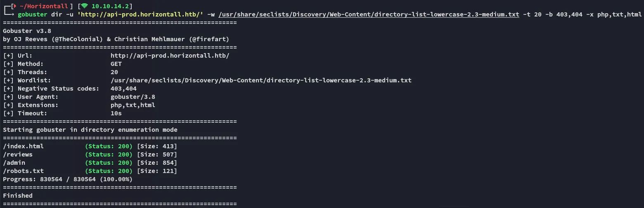
Task: Click the Gobuster v3.8 version line
Action: [27, 31]
